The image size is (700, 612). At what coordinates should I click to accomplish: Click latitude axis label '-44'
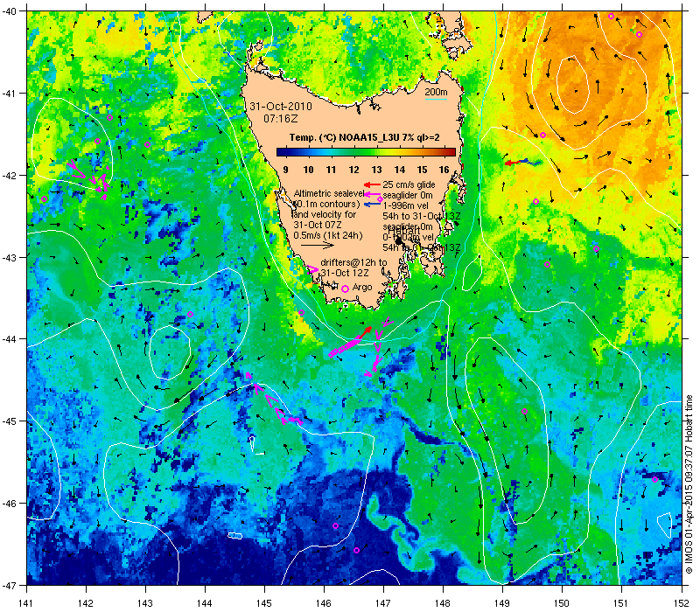tap(9, 339)
